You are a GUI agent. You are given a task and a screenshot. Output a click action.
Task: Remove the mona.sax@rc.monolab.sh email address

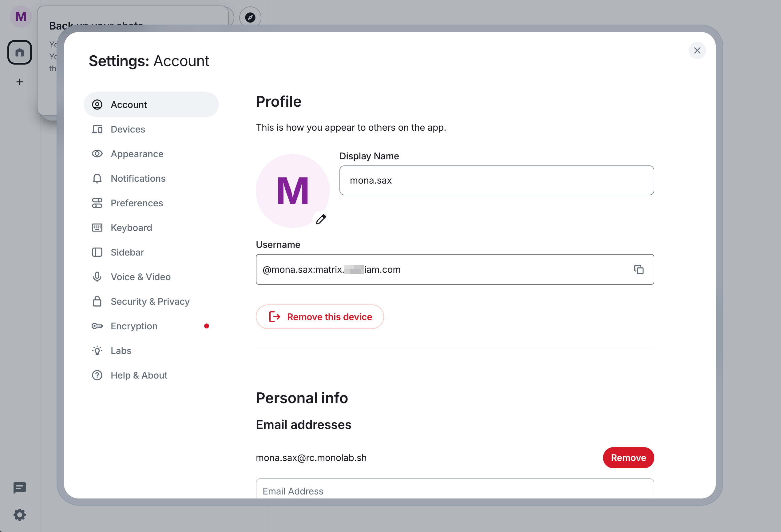coord(628,457)
